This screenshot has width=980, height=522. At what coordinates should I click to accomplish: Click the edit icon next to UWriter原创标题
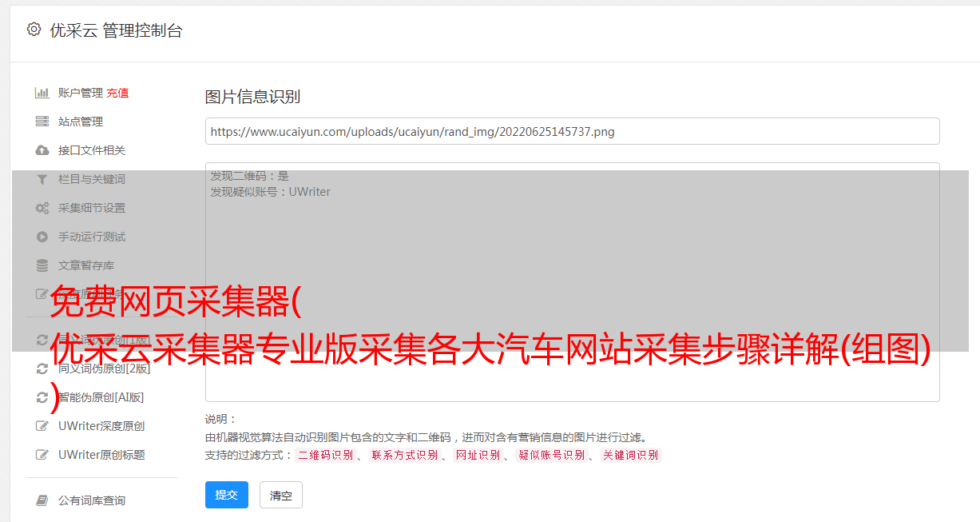pyautogui.click(x=42, y=455)
